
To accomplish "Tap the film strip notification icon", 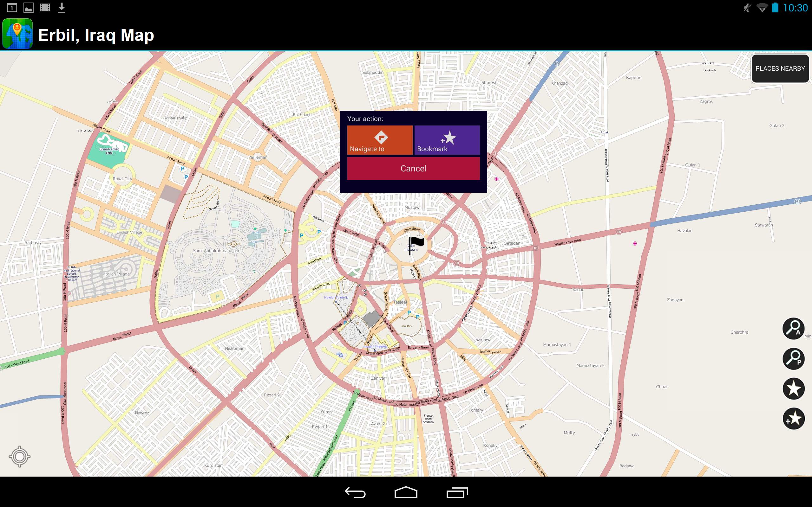I will (45, 7).
